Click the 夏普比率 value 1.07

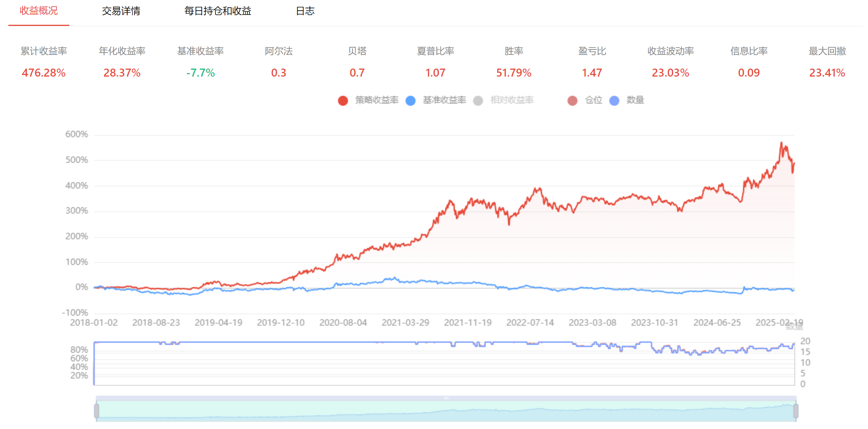[x=435, y=73]
